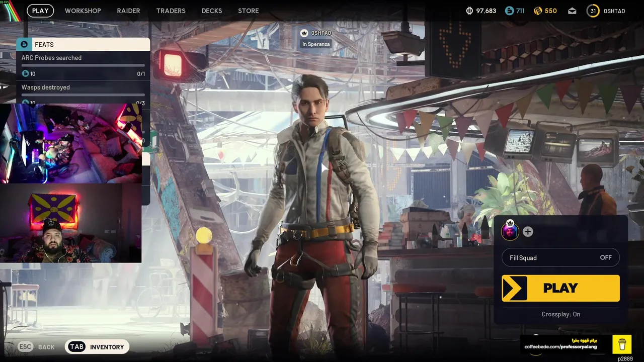The width and height of the screenshot is (644, 362).
Task: Go to the TRADERS tab
Action: point(171,11)
